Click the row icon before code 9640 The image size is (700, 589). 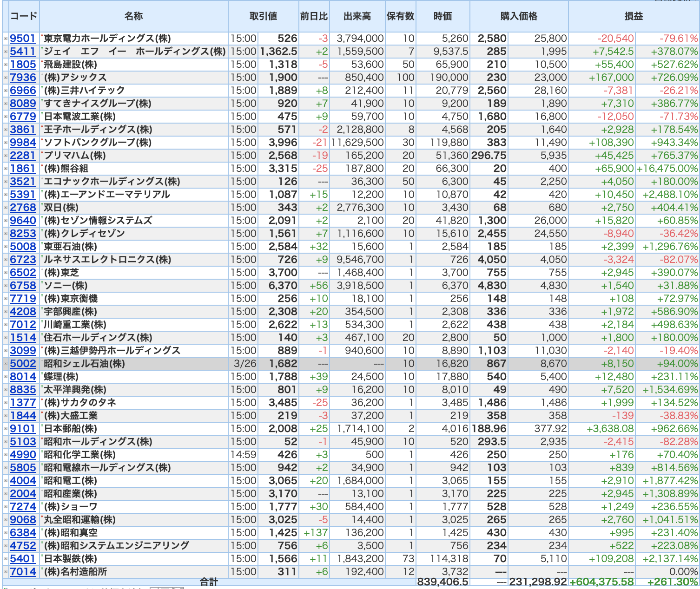[x=6, y=221]
